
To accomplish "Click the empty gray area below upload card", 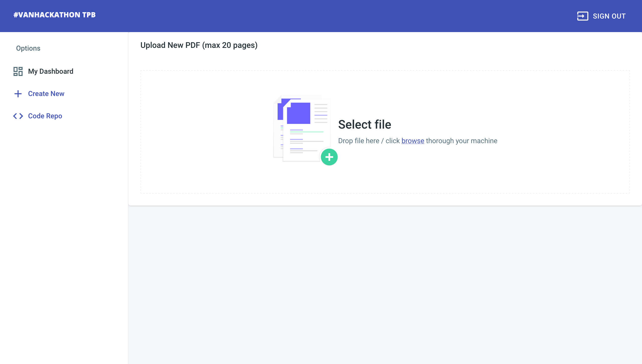I will [x=385, y=283].
